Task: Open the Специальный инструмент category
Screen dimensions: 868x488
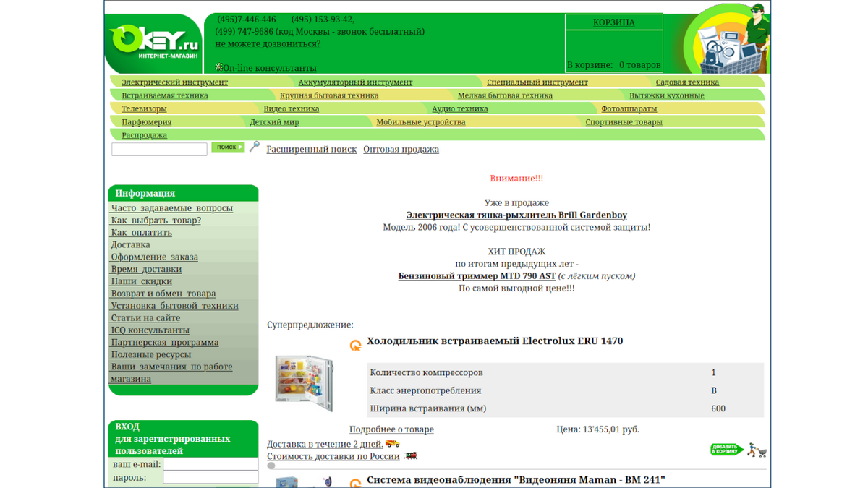Action: click(537, 82)
